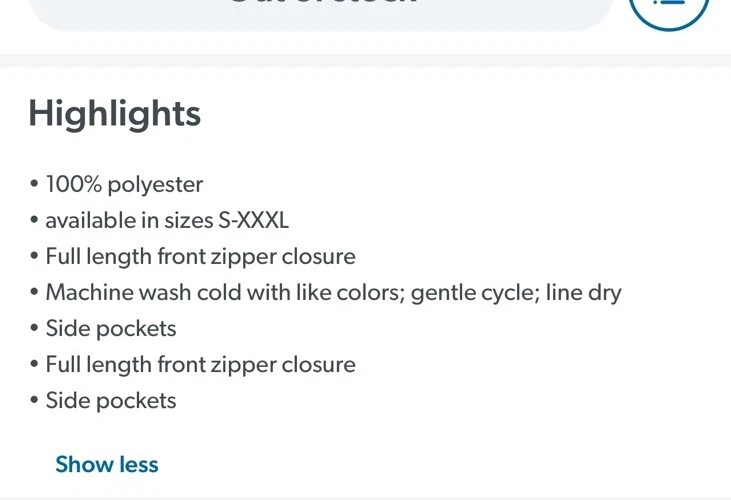Viewport: 731px width, 500px height.
Task: Click the gray divider bar above Highlights
Action: [366, 61]
